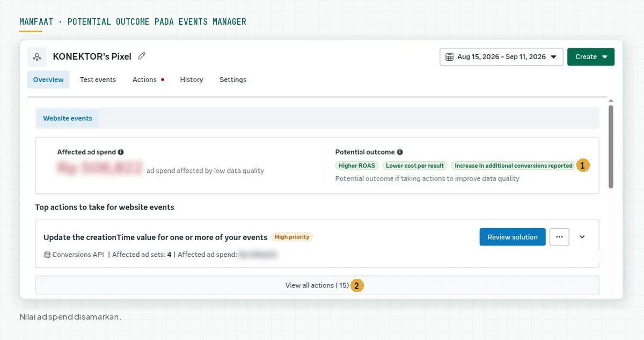Click the scrollbar up arrow
The image size is (644, 340).
(x=611, y=100)
